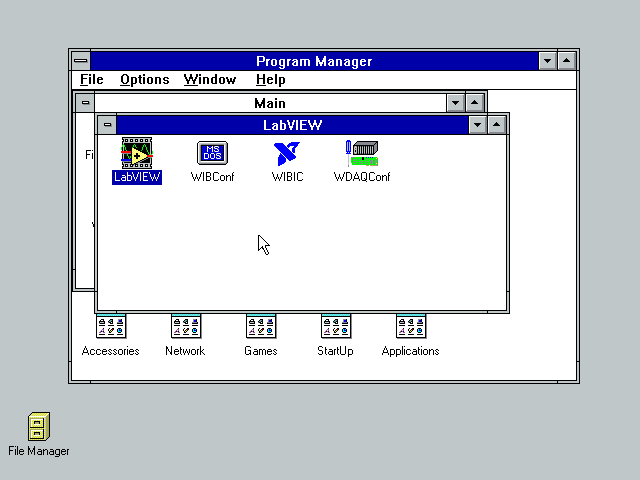Select the Applications program group icon
640x480 pixels.
[410, 327]
